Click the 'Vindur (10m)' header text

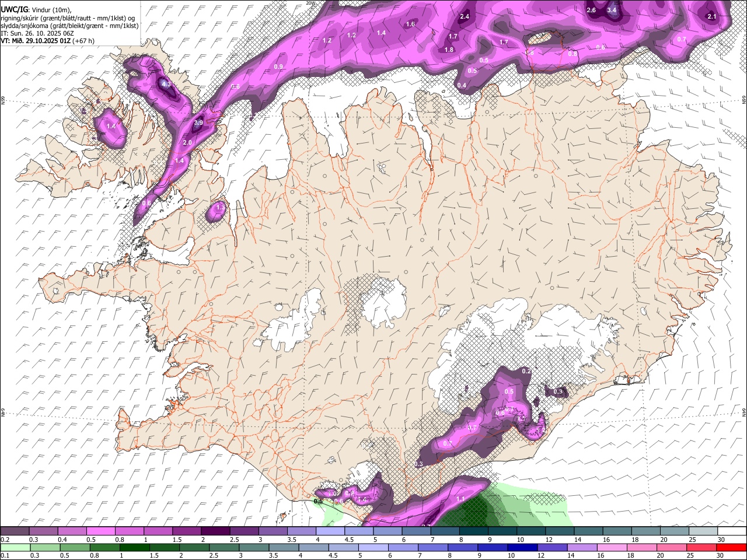(x=50, y=10)
